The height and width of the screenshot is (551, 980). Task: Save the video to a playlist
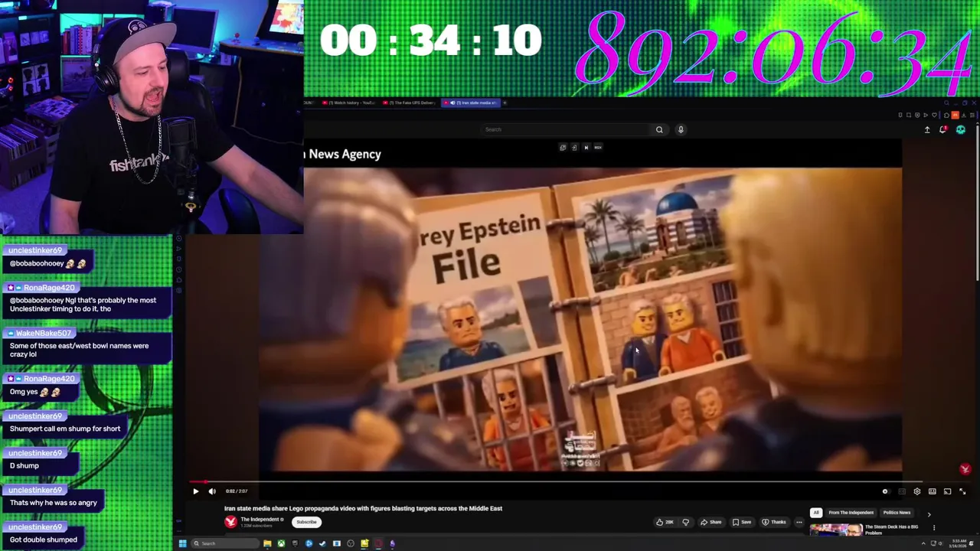[x=741, y=522]
